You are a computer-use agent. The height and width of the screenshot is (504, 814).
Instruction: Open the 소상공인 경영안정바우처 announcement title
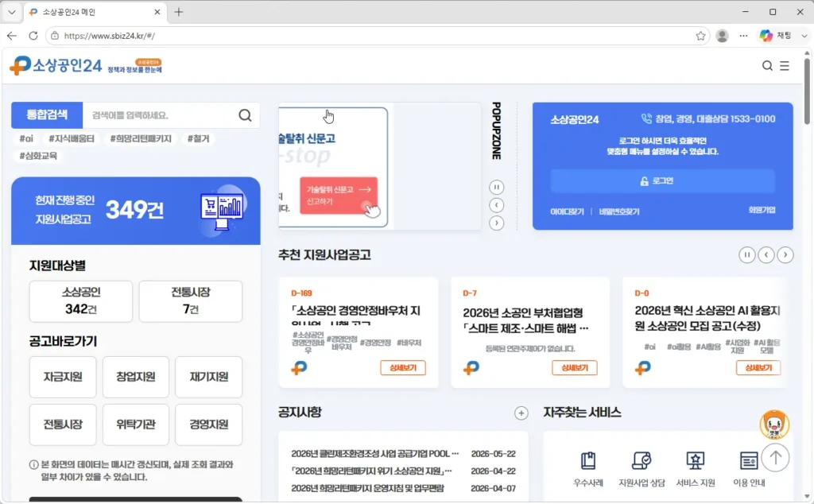click(355, 315)
